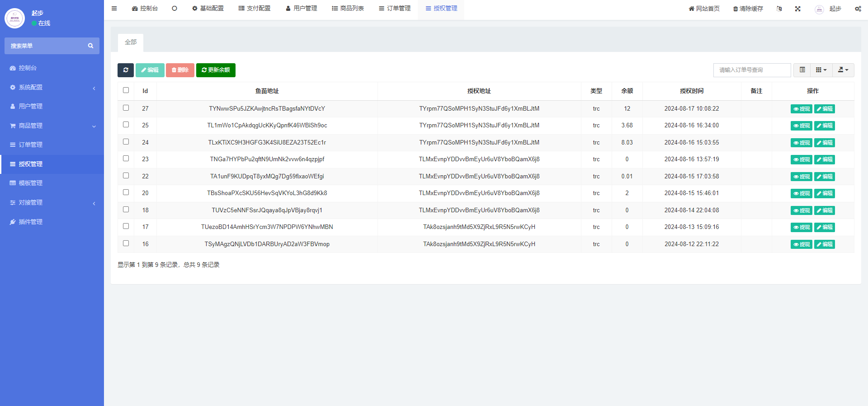The width and height of the screenshot is (868, 406).
Task: Click the circle icon in the top navigation
Action: (175, 9)
